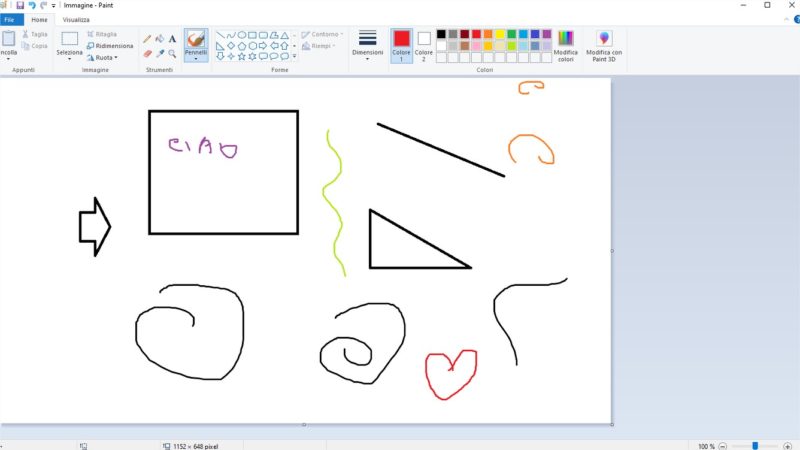The image size is (800, 450).
Task: Click the Pennelli brush icon
Action: pos(195,39)
